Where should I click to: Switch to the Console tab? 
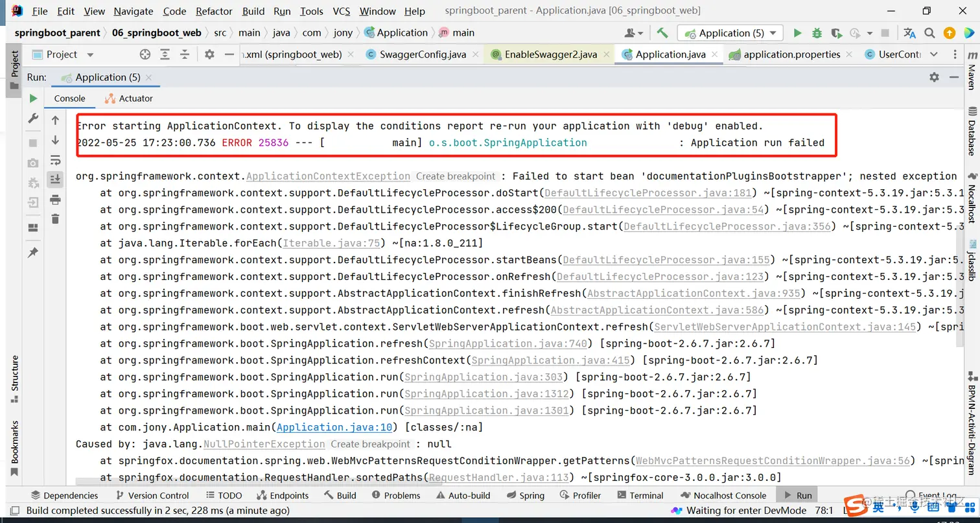click(x=69, y=99)
